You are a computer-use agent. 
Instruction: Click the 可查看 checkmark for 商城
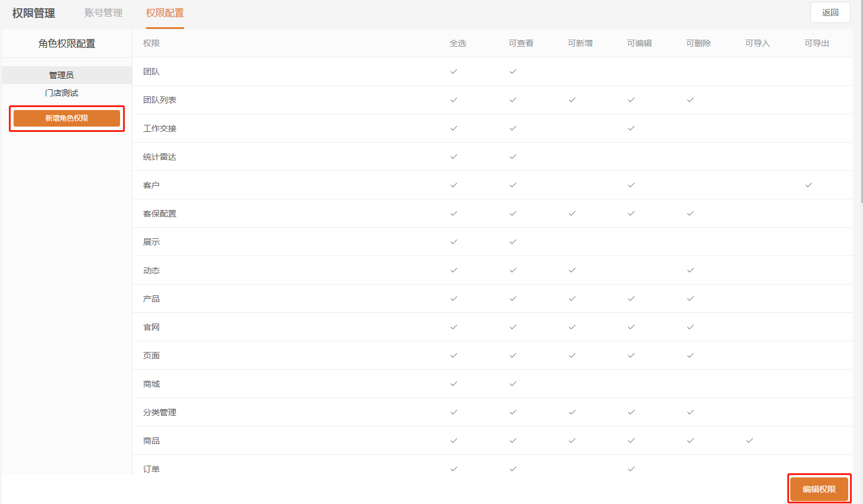click(513, 384)
